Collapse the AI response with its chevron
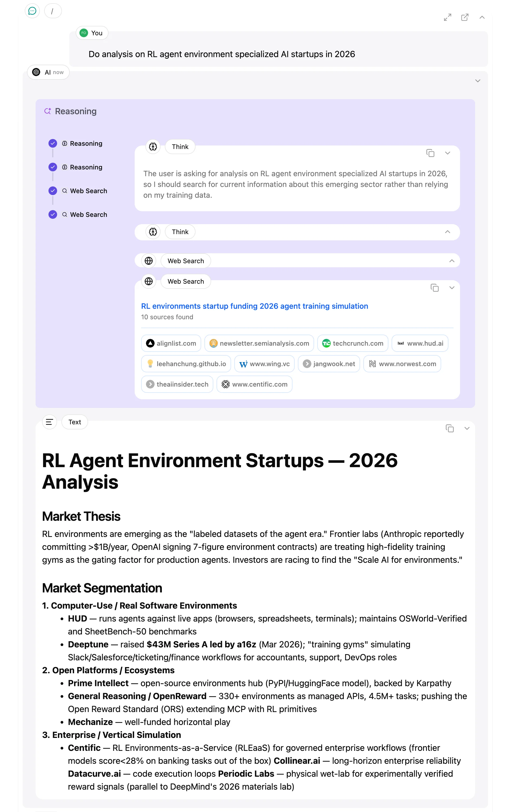512x812 pixels. coord(477,81)
